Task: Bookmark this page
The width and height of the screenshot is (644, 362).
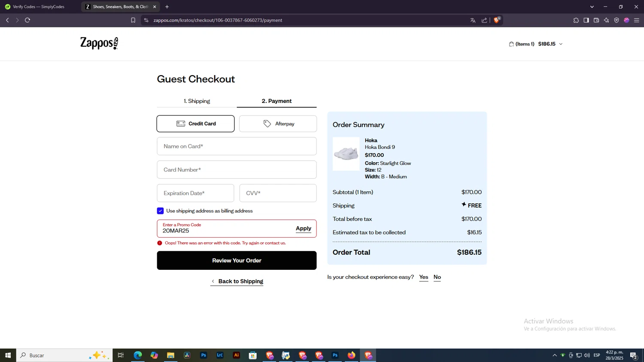Action: click(133, 20)
